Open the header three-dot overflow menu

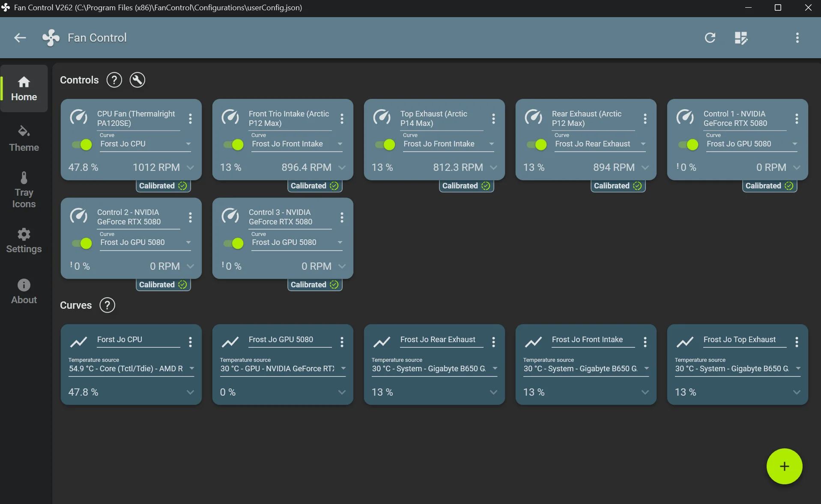coord(797,38)
